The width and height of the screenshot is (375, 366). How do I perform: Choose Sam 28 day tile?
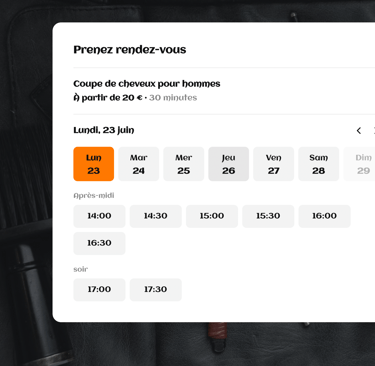click(319, 164)
